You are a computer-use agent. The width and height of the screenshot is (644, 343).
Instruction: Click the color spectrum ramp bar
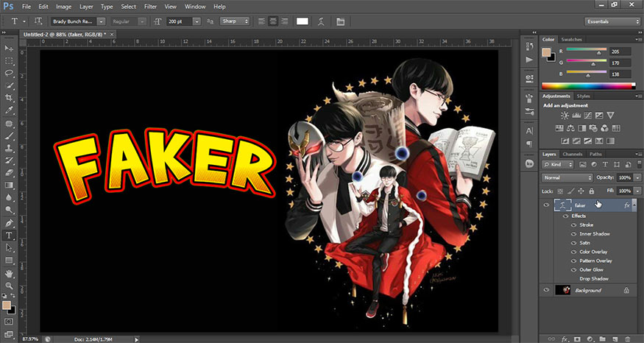[x=589, y=86]
